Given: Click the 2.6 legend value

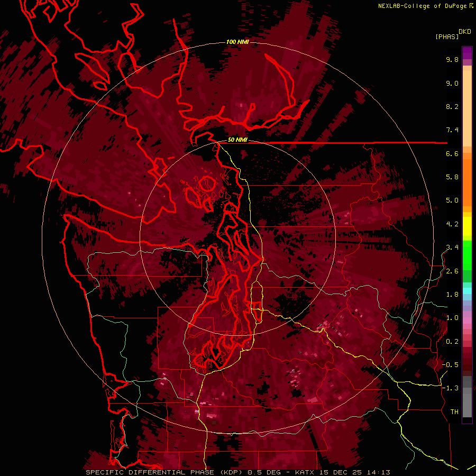Looking at the screenshot, I should [452, 271].
